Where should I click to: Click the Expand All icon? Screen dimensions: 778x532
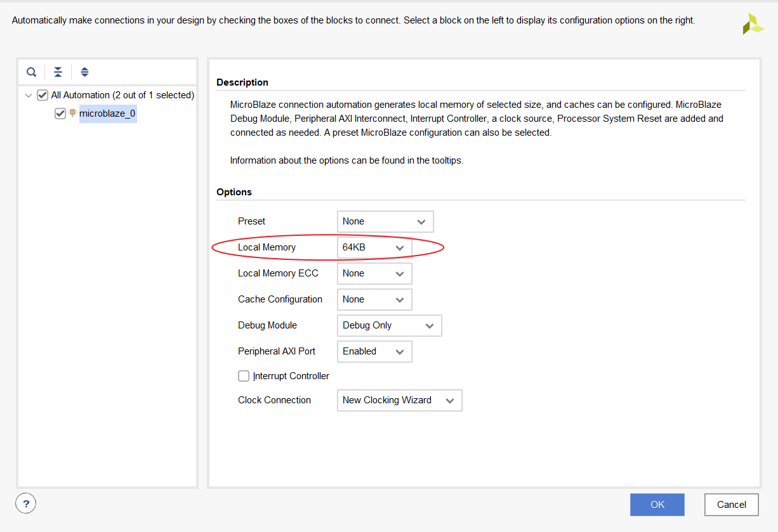(x=84, y=72)
